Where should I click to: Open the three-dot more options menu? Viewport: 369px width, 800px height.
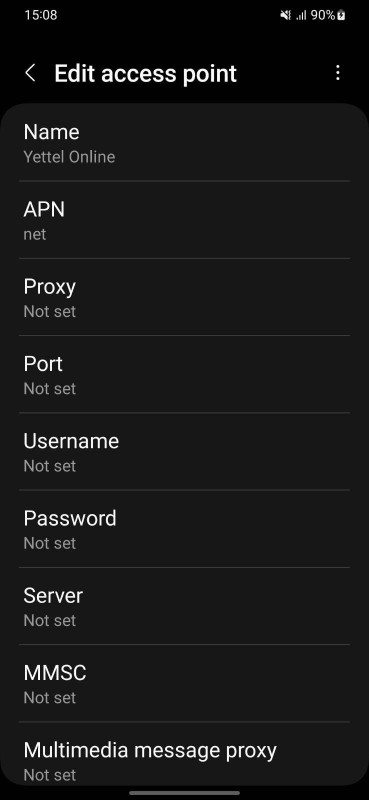point(337,73)
